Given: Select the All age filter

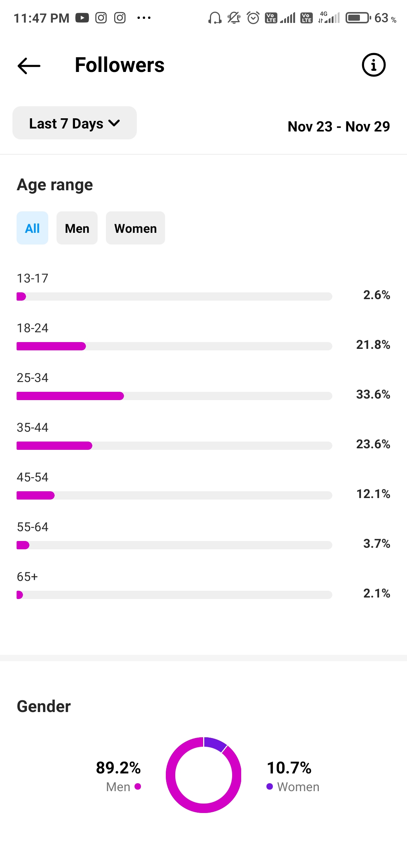Looking at the screenshot, I should pyautogui.click(x=32, y=228).
